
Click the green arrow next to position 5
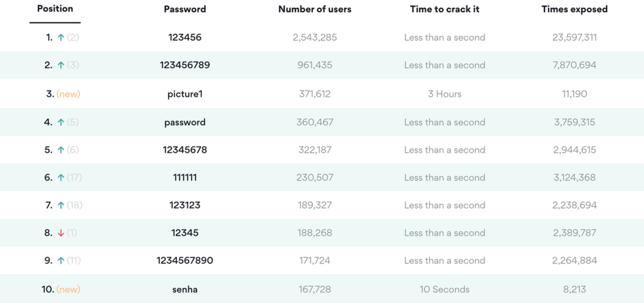(61, 150)
